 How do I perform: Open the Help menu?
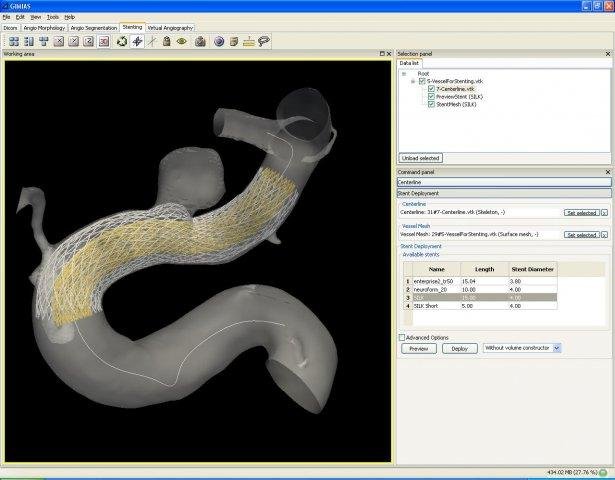click(x=69, y=17)
